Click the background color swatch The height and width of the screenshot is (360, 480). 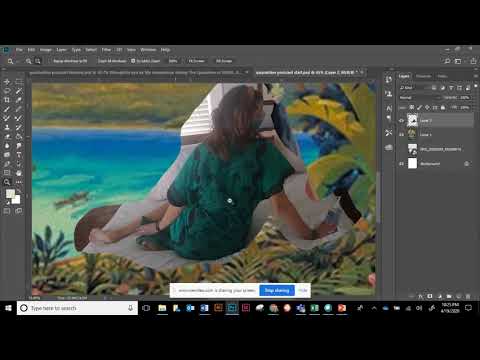16,199
